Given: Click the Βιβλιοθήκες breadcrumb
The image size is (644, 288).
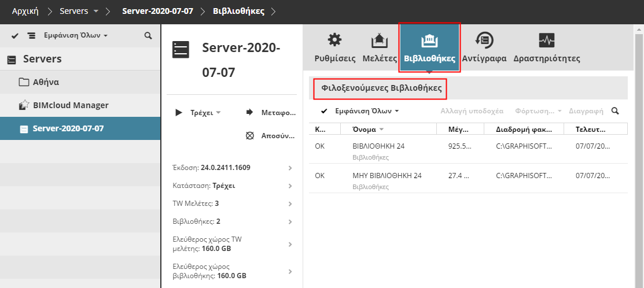Looking at the screenshot, I should click(x=238, y=11).
